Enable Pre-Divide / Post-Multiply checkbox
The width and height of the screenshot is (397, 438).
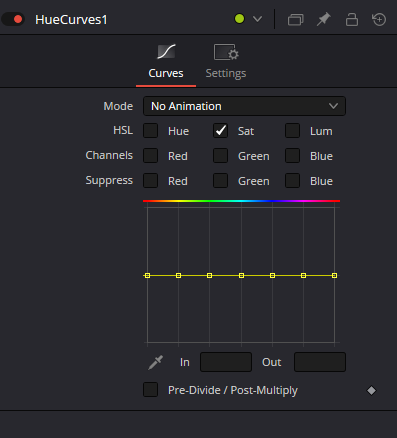coord(151,390)
